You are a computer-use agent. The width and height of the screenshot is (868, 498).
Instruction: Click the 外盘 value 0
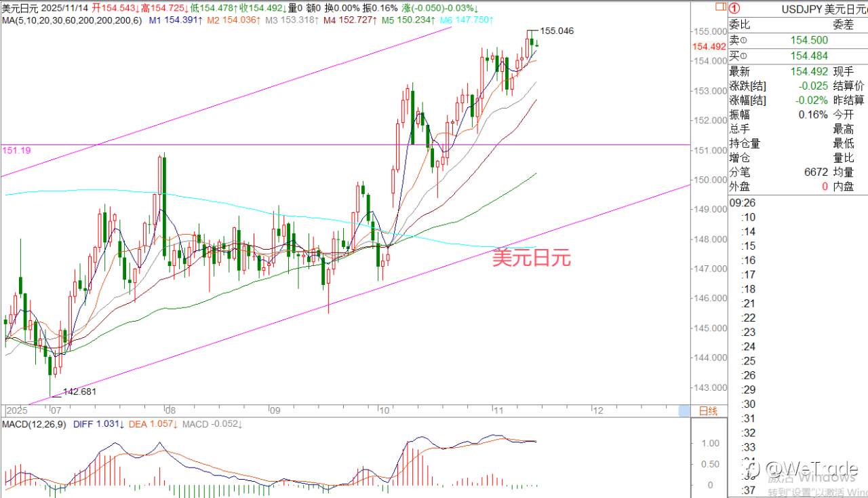pos(825,187)
